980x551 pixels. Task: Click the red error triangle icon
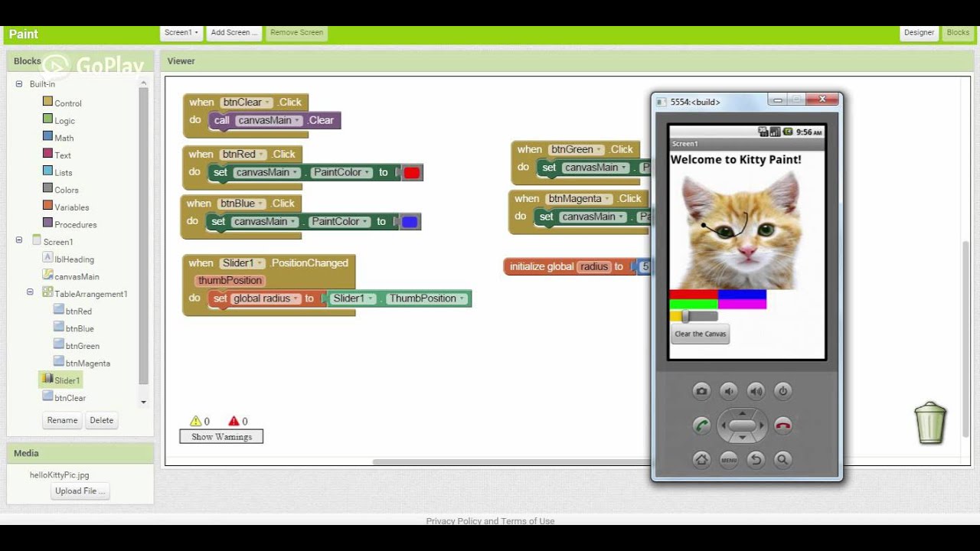tap(234, 421)
